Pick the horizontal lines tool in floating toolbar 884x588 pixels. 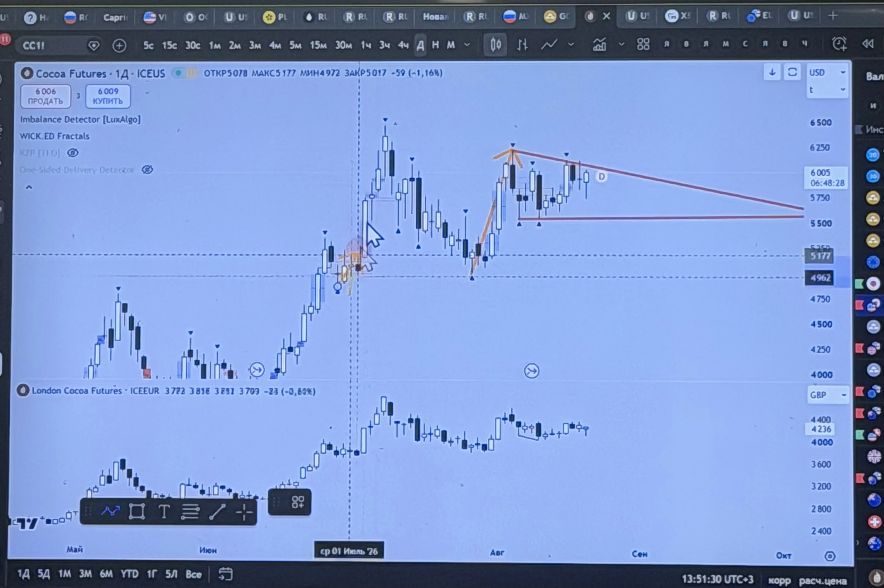[190, 511]
